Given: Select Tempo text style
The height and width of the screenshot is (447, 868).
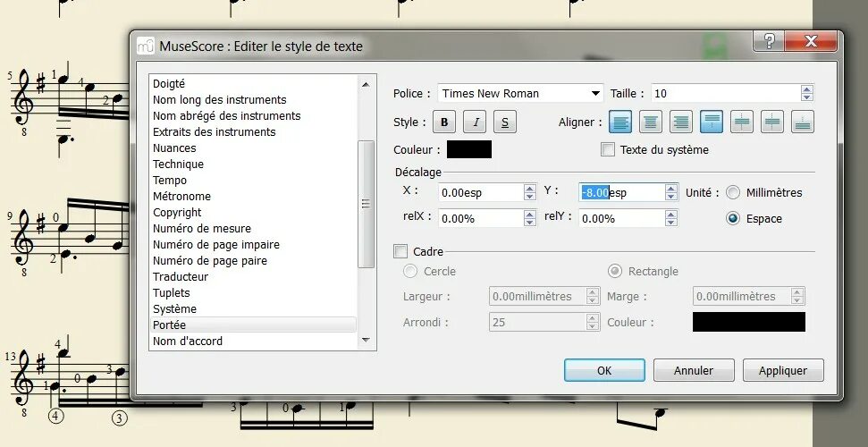Looking at the screenshot, I should [254, 180].
